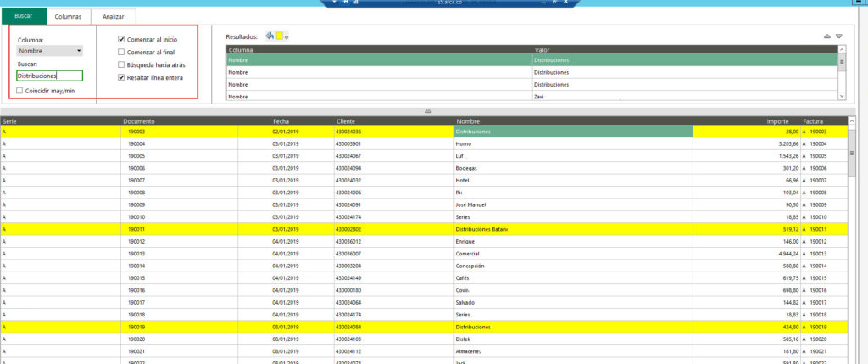Viewport: 868px width, 364px height.
Task: Select the result row with value Zavi
Action: [x=532, y=97]
